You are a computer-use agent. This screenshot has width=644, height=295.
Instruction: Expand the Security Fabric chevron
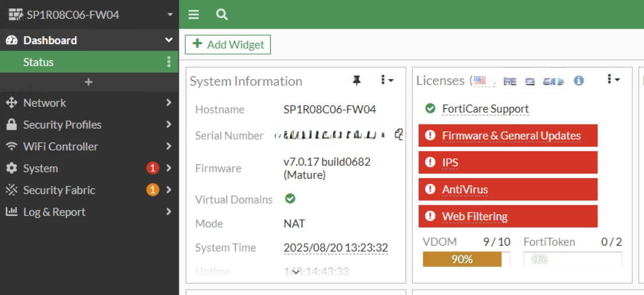(x=169, y=190)
